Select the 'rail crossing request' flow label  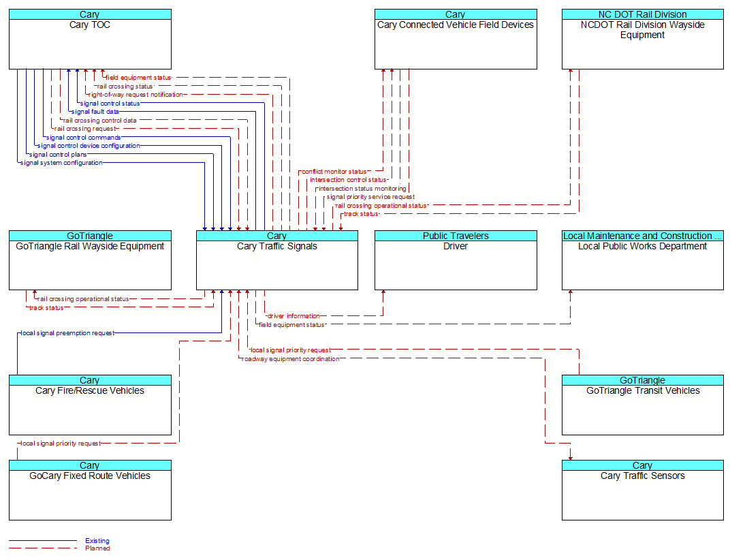point(85,129)
